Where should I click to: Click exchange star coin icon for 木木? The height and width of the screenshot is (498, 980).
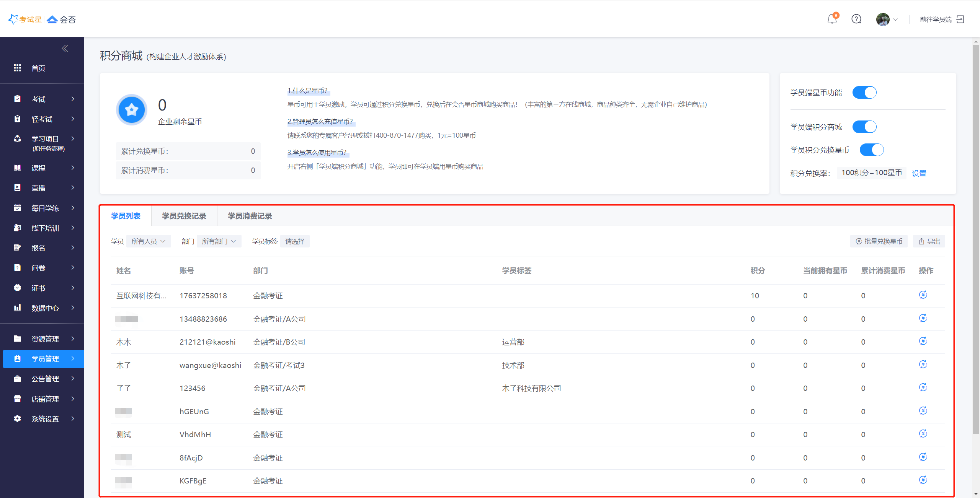click(x=923, y=341)
